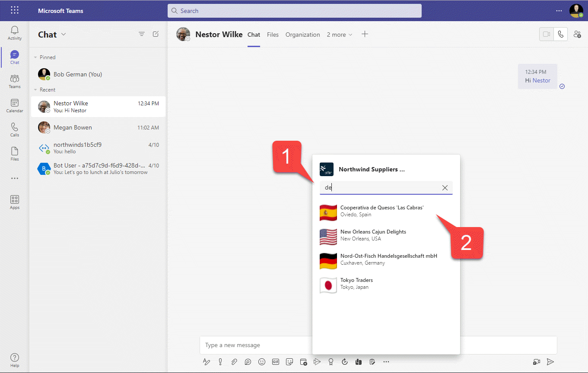Start a new chat

(156, 34)
